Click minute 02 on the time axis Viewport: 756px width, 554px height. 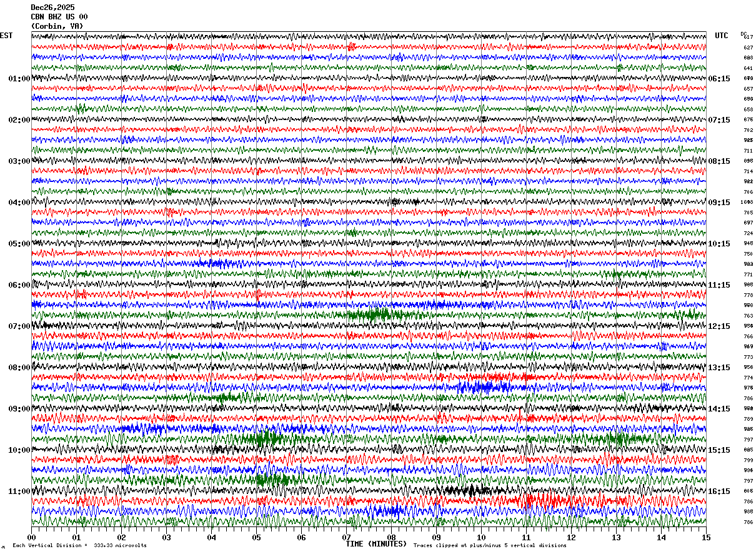tap(122, 537)
